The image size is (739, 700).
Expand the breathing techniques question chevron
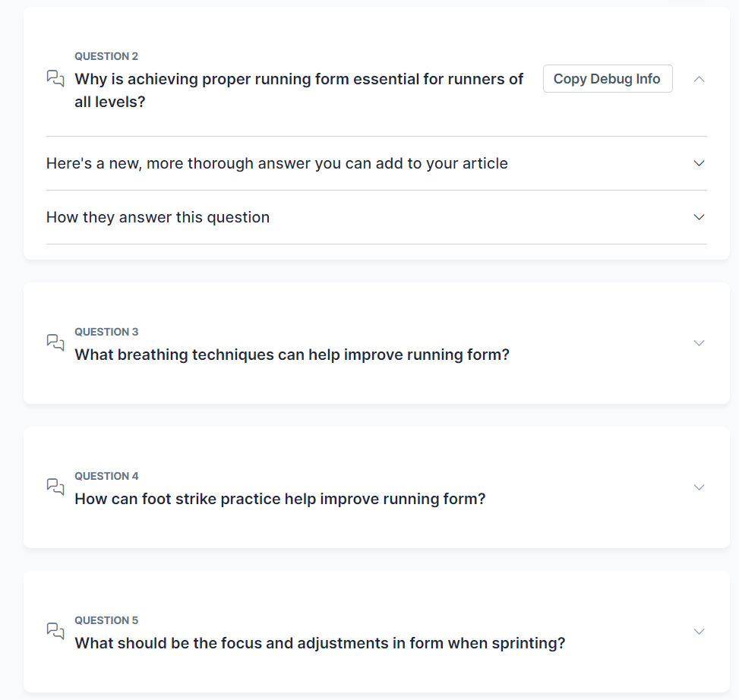tap(700, 343)
